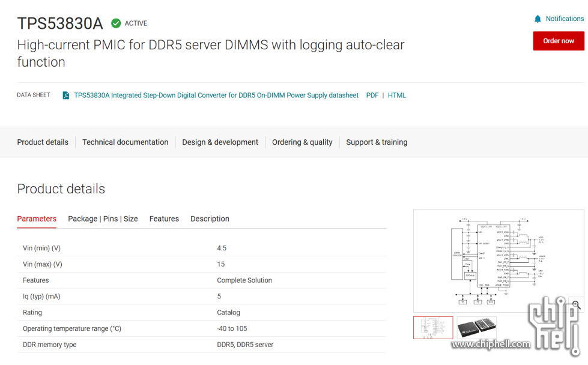Viewport: 588px width, 365px height.
Task: Click the High-current PMIC product subtitle
Action: coord(211,53)
